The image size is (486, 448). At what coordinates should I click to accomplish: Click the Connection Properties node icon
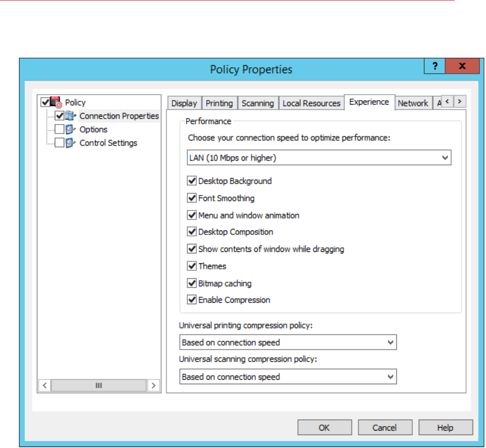pos(71,116)
